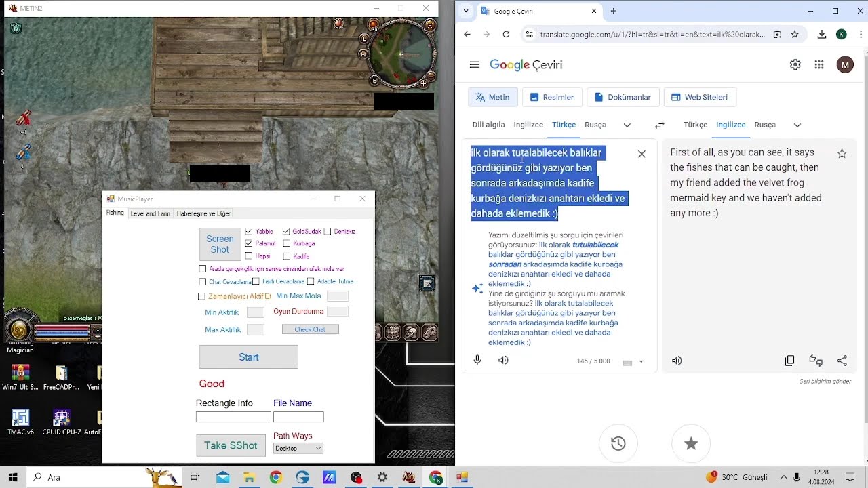Open a new Chrome tab
The image size is (868, 488).
point(614,11)
